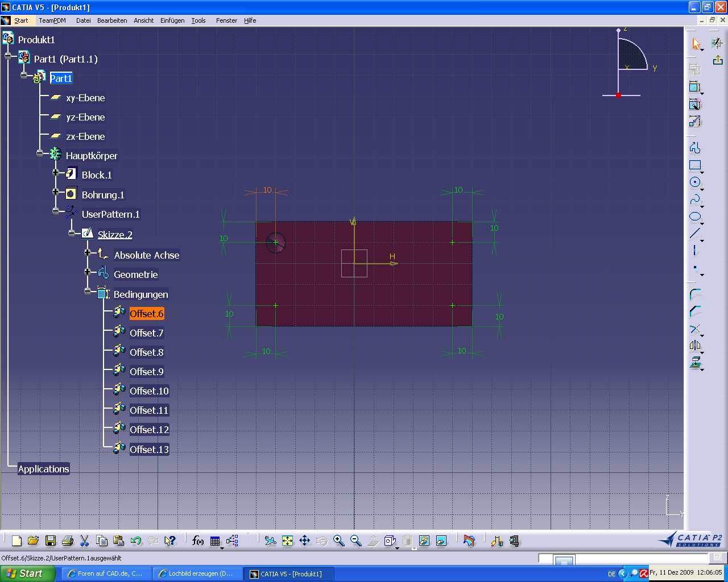The width and height of the screenshot is (728, 582).
Task: Collapse the UserPattern.1 tree node
Action: (56, 211)
